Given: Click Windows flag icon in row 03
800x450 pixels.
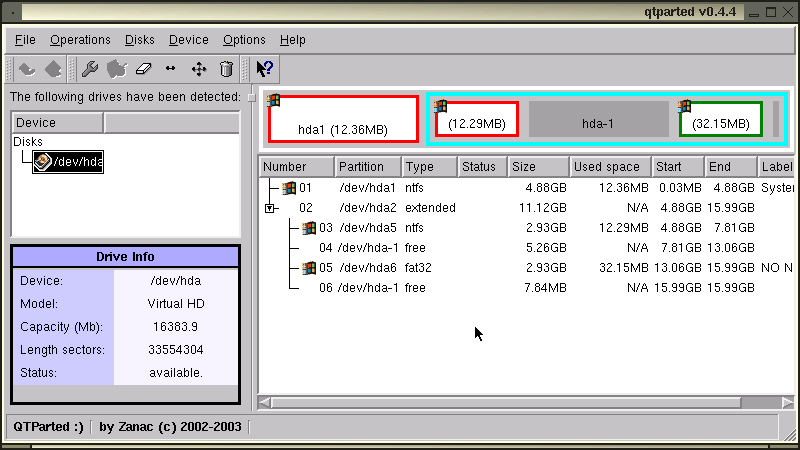Looking at the screenshot, I should point(309,228).
